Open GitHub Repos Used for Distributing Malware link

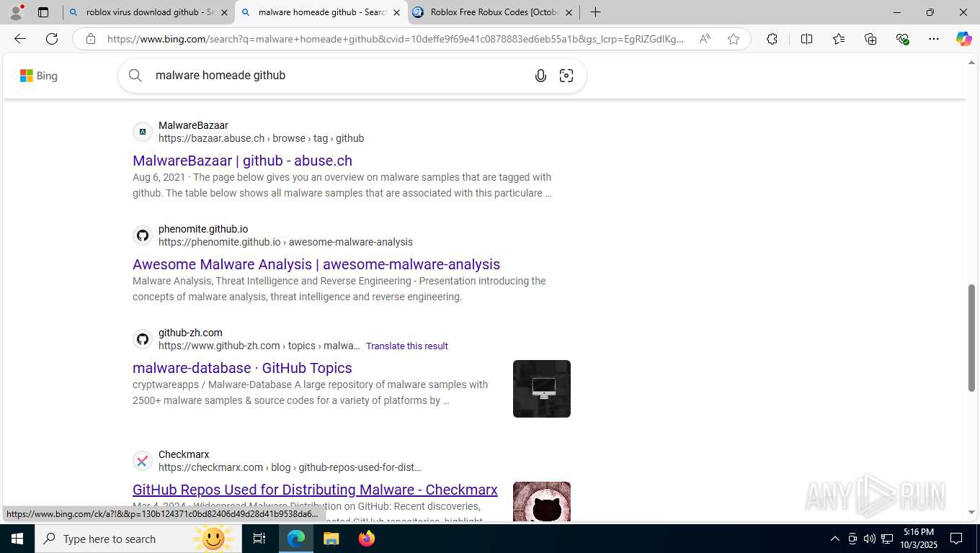(x=315, y=490)
